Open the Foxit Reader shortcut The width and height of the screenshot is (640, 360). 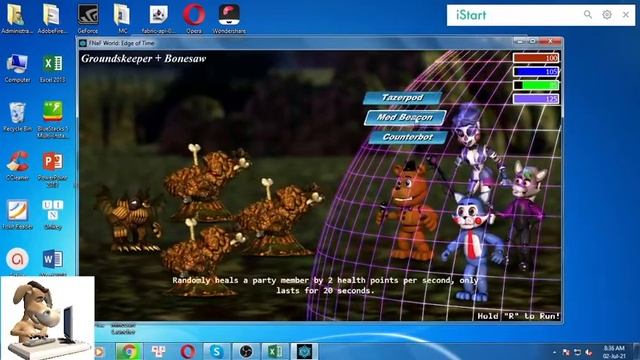coord(17,215)
